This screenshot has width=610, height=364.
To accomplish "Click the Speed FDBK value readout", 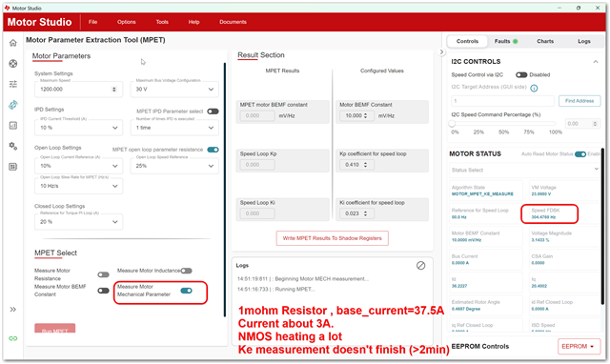I will coord(543,217).
